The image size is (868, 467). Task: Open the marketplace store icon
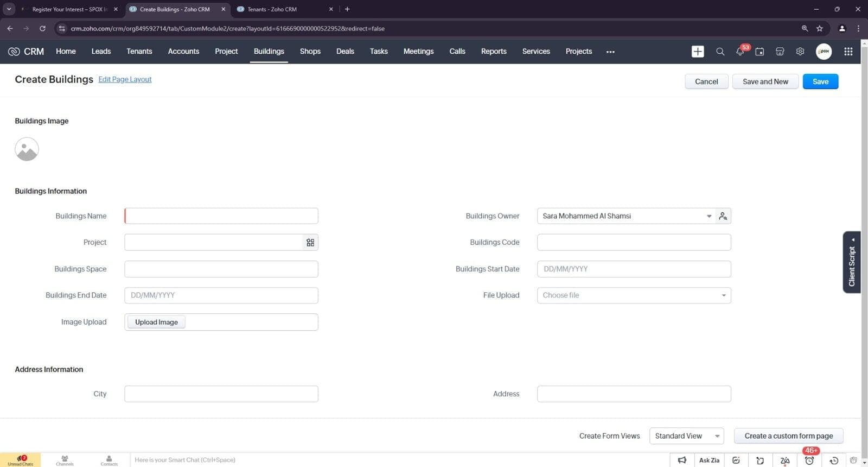coord(780,52)
